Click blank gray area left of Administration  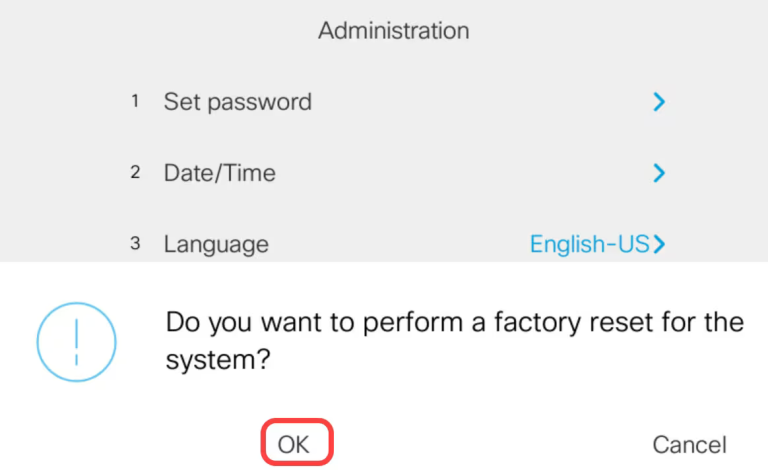(x=150, y=31)
